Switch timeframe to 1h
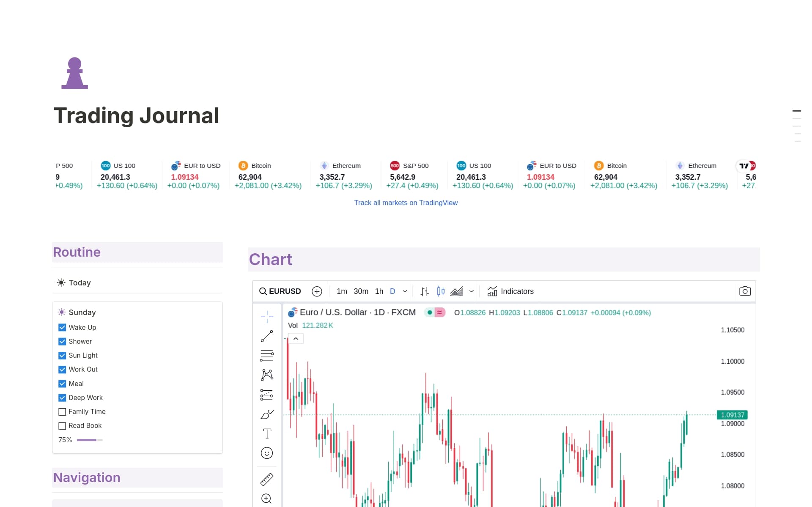Image resolution: width=812 pixels, height=507 pixels. coord(379,291)
